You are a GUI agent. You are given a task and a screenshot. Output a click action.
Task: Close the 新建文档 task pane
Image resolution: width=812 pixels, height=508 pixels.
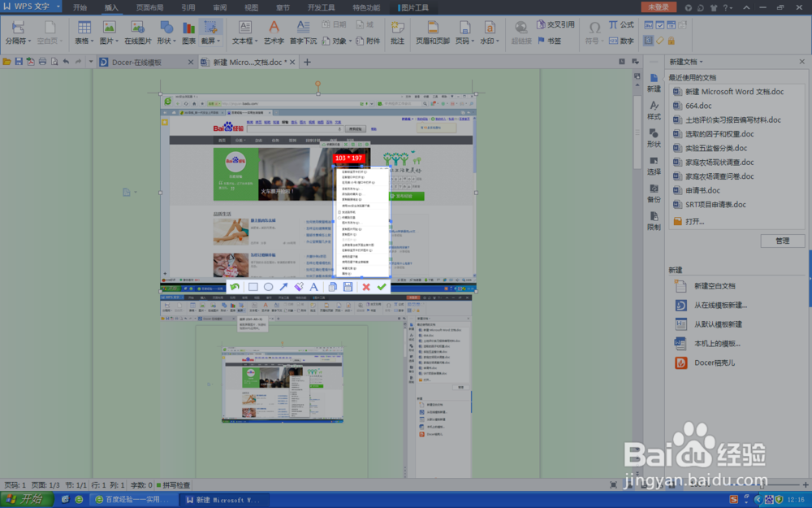802,62
